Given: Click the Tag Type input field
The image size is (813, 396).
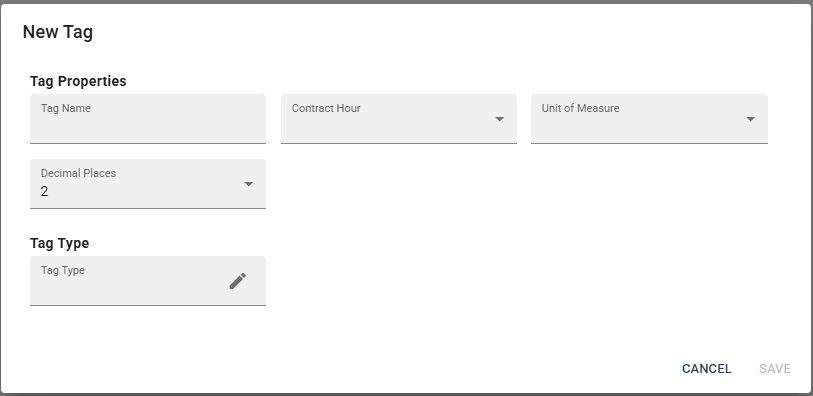Looking at the screenshot, I should pyautogui.click(x=148, y=281).
